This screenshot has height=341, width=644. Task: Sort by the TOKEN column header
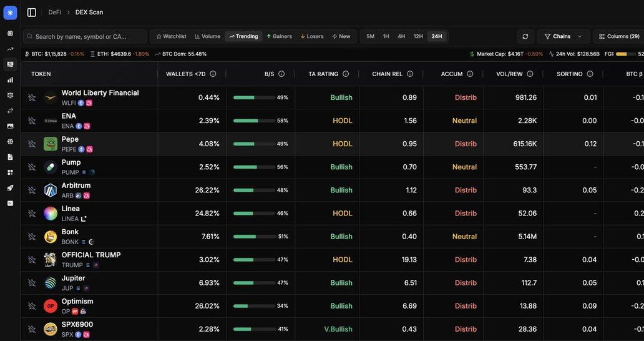tap(41, 74)
